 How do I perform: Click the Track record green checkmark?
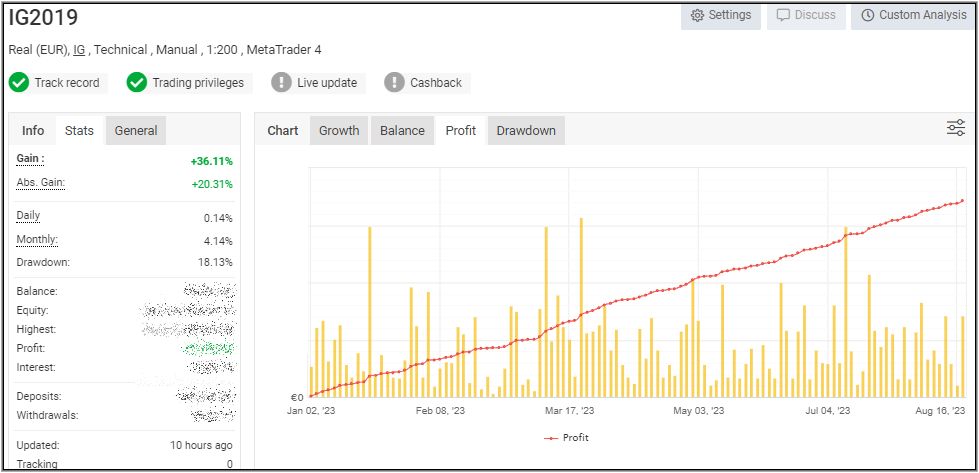tap(18, 83)
